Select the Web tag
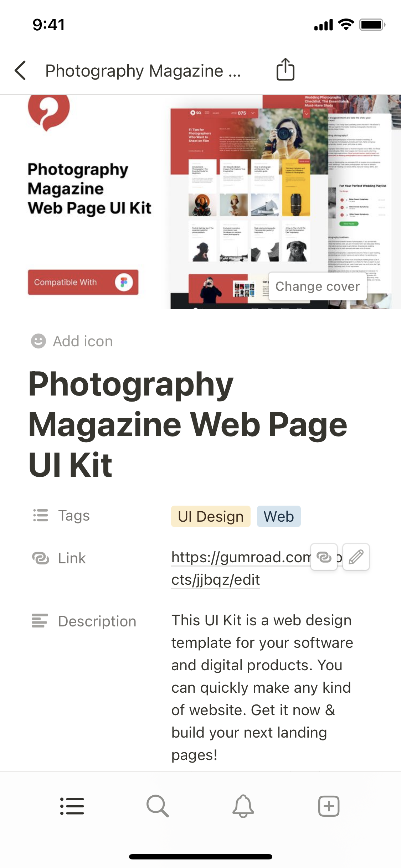 tap(279, 516)
